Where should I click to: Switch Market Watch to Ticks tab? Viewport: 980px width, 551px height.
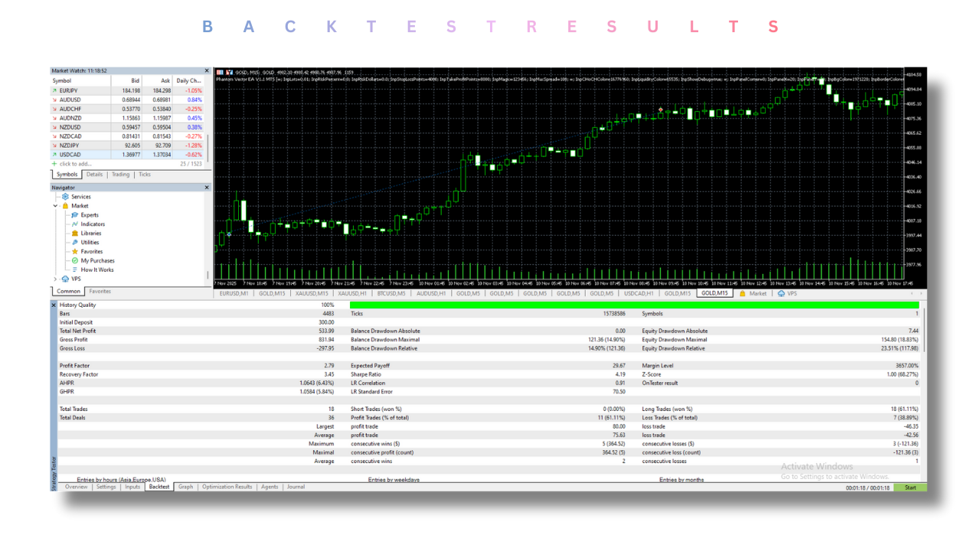pyautogui.click(x=144, y=174)
